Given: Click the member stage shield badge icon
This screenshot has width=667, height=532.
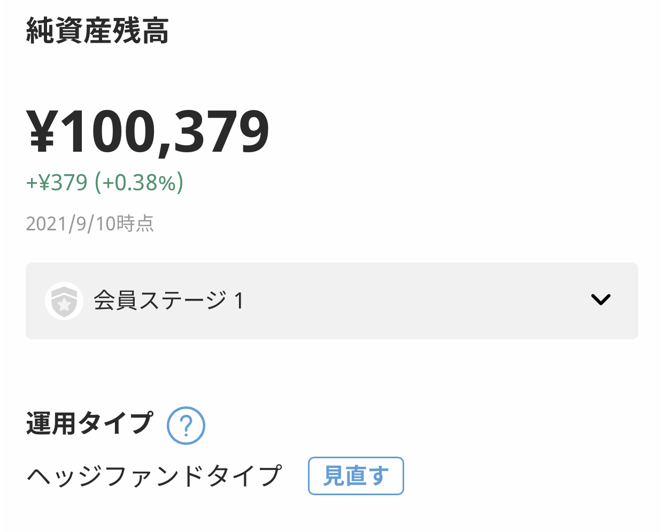Looking at the screenshot, I should point(64,300).
